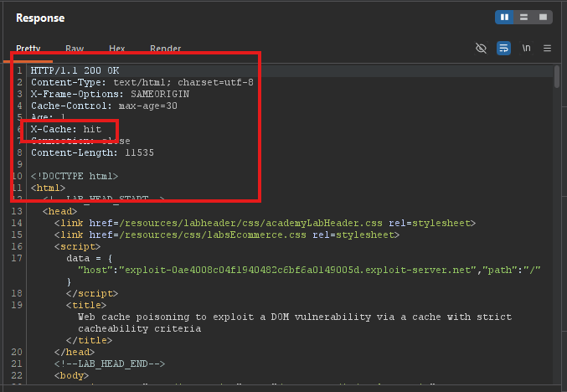The image size is (567, 392).
Task: Toggle hide non-printable eye icon
Action: point(481,48)
